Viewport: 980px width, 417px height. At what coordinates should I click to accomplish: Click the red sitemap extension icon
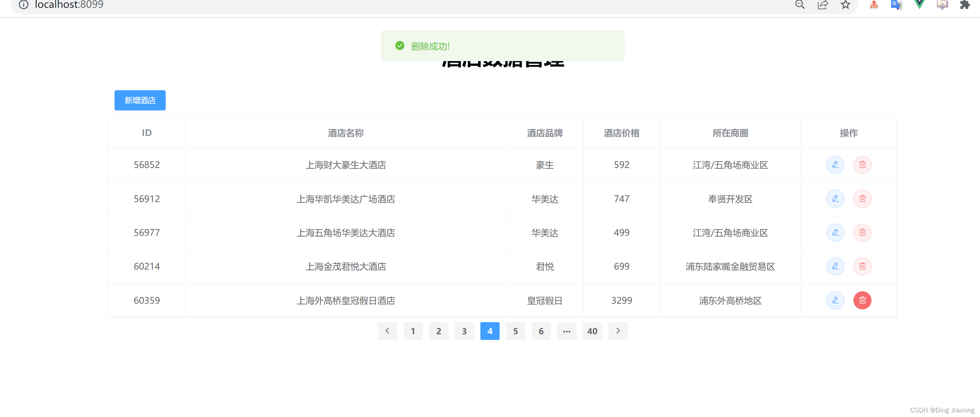tap(874, 5)
